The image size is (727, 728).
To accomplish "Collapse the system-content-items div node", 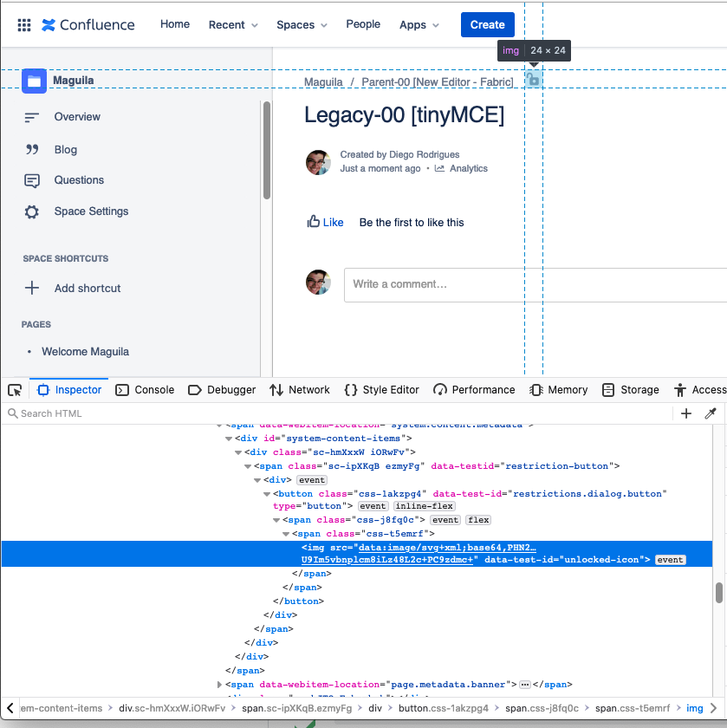I will [x=229, y=438].
